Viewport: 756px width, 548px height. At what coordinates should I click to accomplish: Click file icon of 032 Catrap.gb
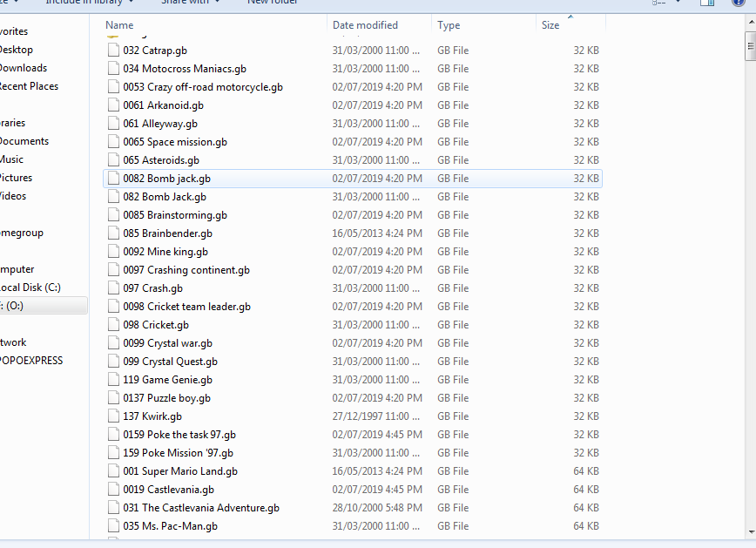113,51
